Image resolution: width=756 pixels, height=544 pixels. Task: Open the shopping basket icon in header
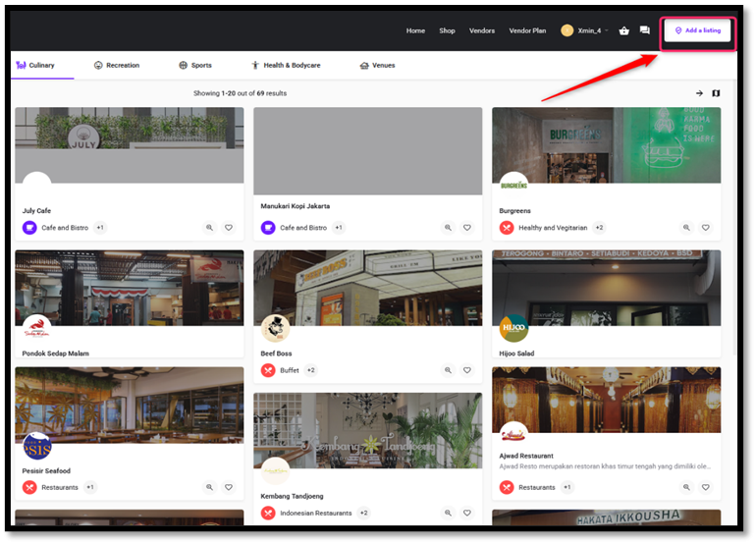pos(623,30)
